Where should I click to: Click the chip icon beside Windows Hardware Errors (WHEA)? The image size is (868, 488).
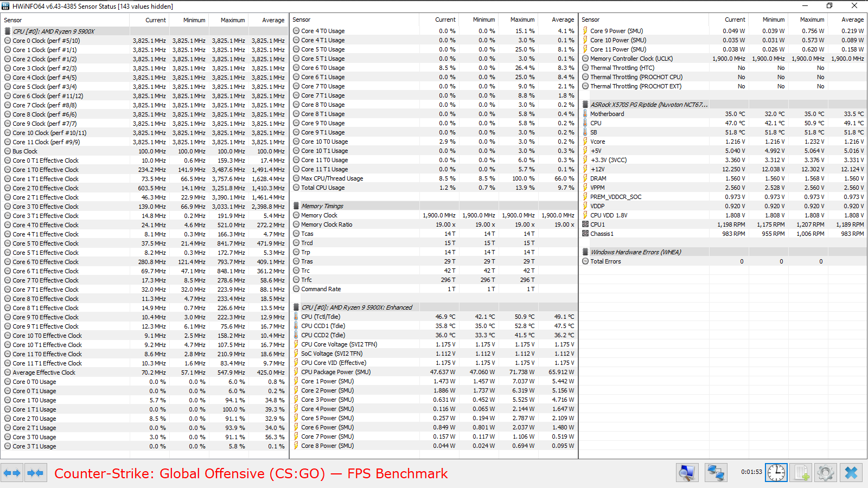[x=585, y=252]
